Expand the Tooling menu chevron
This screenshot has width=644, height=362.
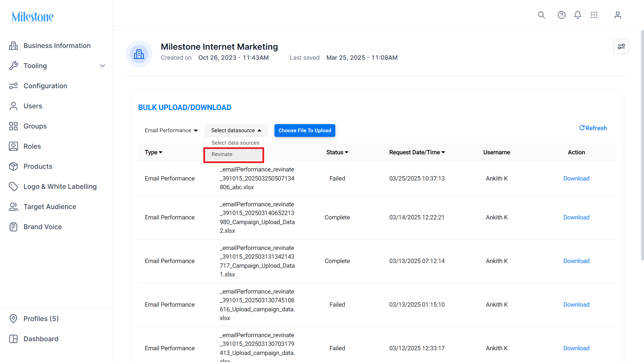[x=103, y=66]
